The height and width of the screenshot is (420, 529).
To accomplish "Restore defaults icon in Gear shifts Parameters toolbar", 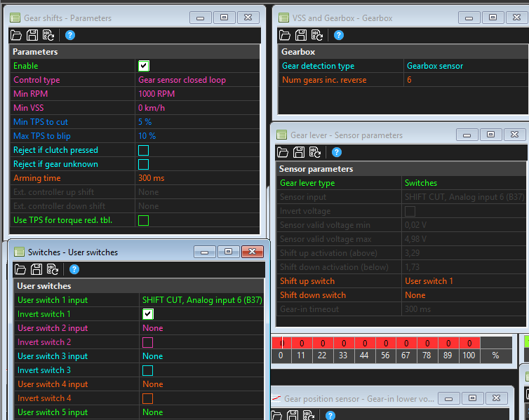I will (48, 35).
